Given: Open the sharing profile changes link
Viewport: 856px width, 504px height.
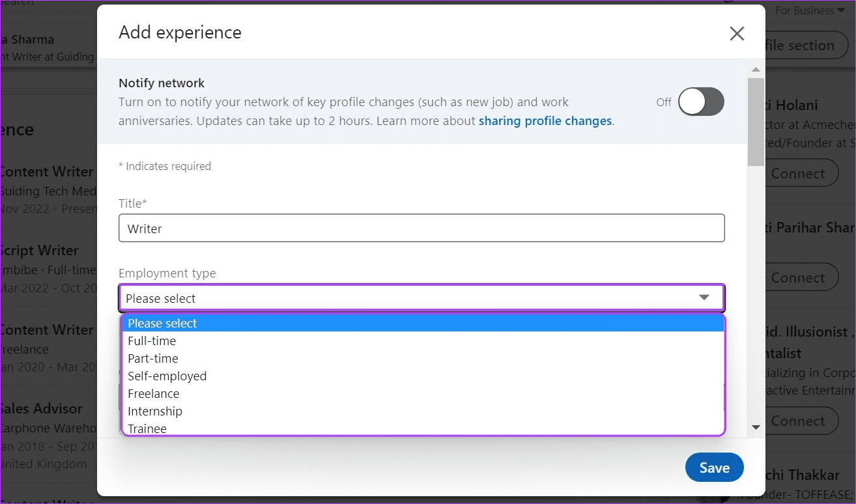Looking at the screenshot, I should (545, 120).
